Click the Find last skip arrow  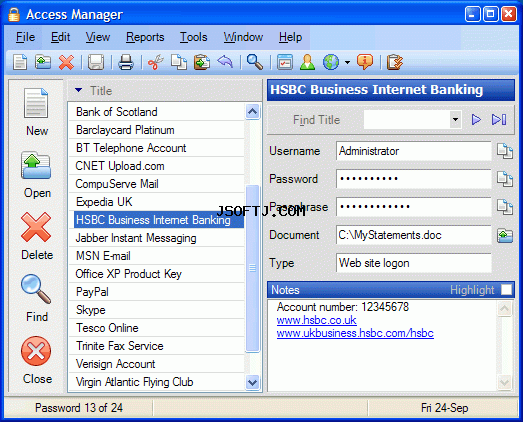[499, 119]
